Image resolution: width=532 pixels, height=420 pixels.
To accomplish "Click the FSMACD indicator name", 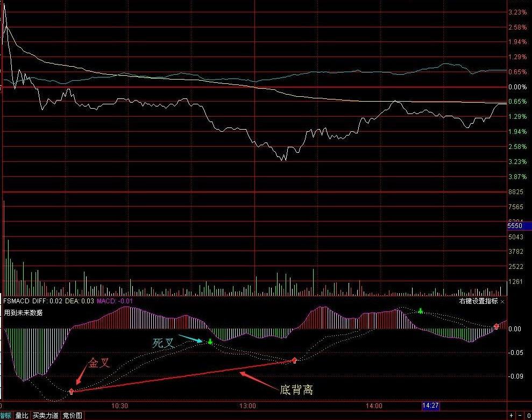I will [x=16, y=301].
